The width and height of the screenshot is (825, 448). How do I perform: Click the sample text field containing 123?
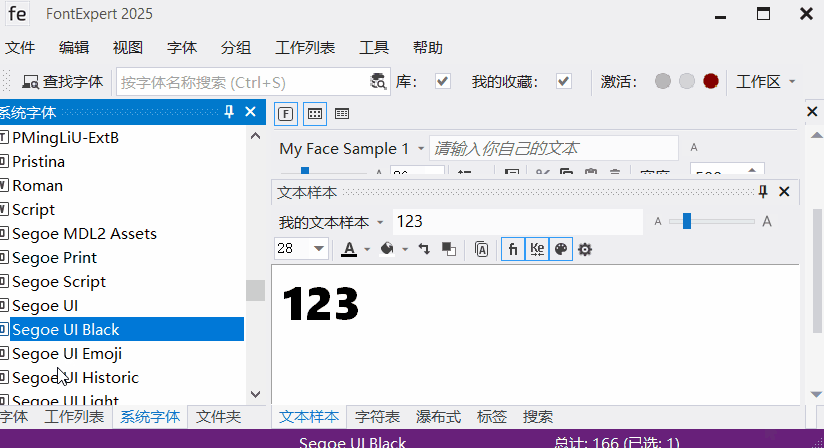(518, 222)
